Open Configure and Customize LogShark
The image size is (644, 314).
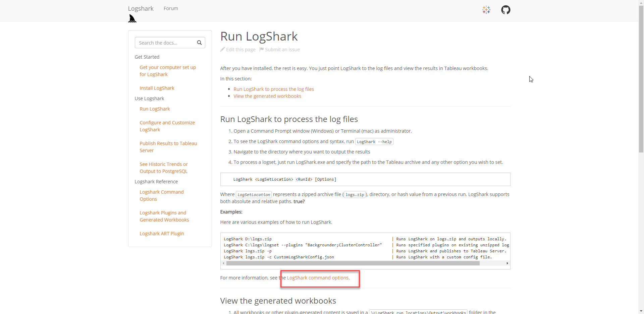[x=167, y=126]
